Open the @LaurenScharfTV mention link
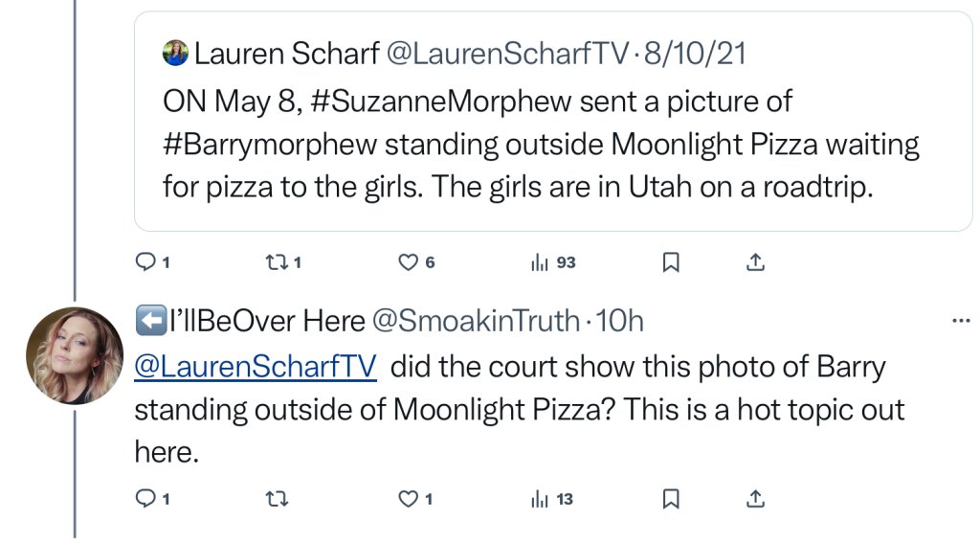Image resolution: width=980 pixels, height=543 pixels. click(256, 367)
